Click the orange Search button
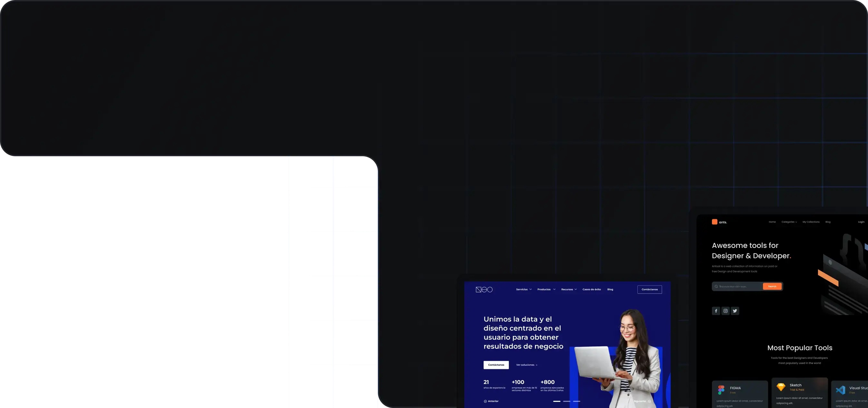The height and width of the screenshot is (408, 868). [x=772, y=286]
